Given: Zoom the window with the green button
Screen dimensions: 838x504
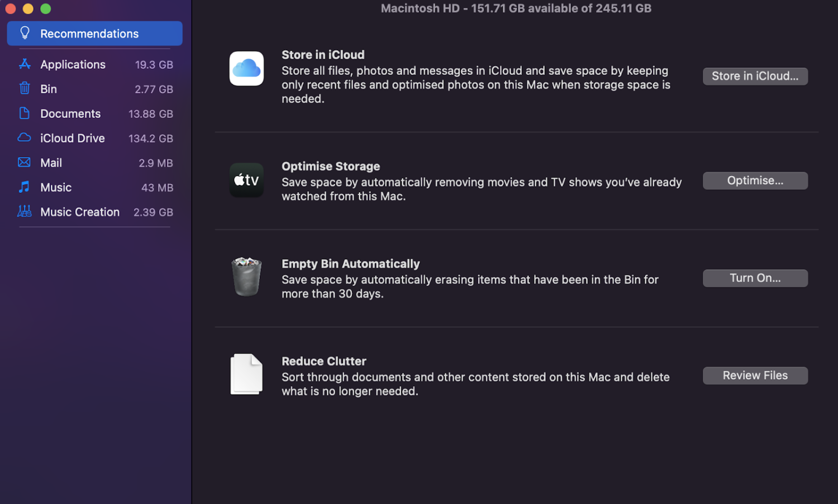Looking at the screenshot, I should click(x=46, y=9).
